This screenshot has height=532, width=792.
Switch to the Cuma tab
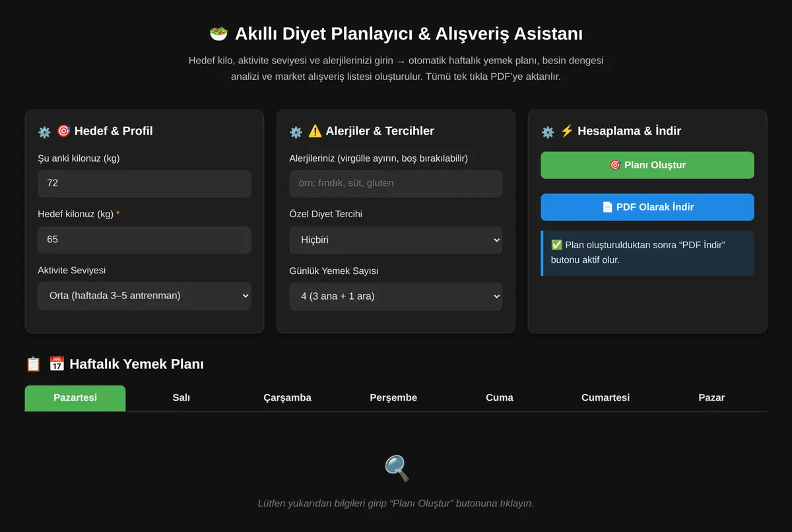coord(500,398)
